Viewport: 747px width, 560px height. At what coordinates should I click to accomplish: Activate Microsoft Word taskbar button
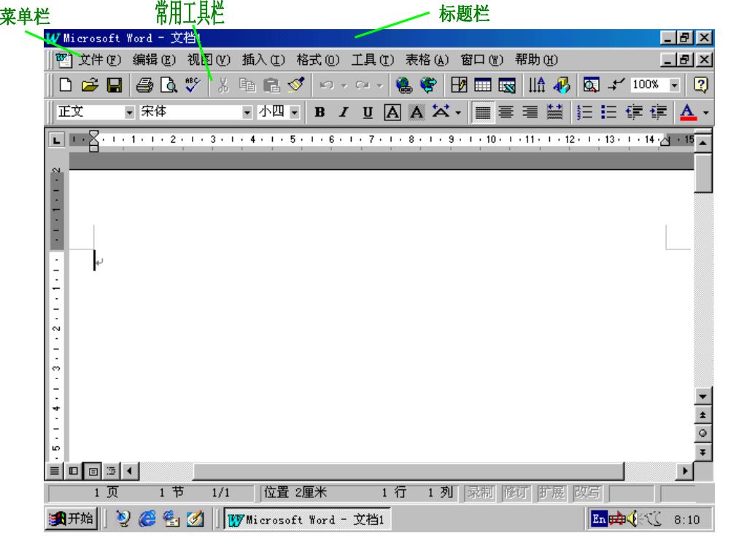[307, 519]
